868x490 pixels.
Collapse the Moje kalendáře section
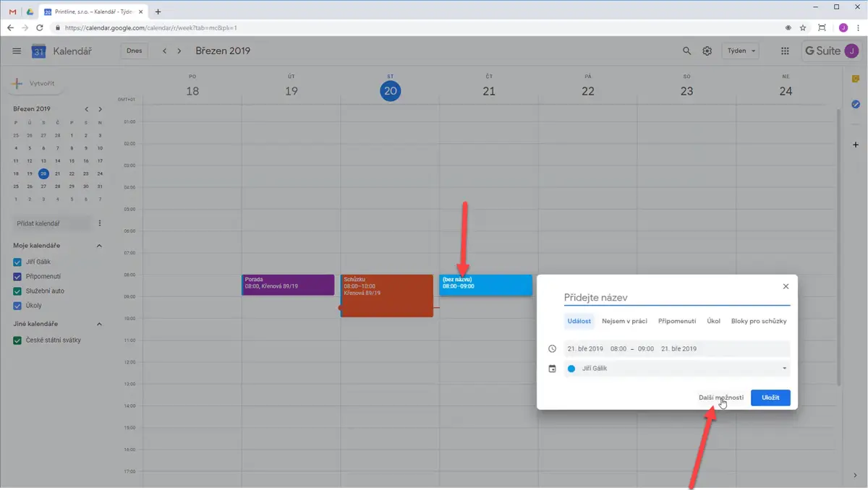99,246
